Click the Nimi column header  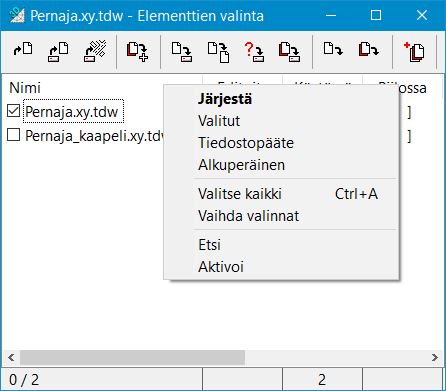[25, 88]
